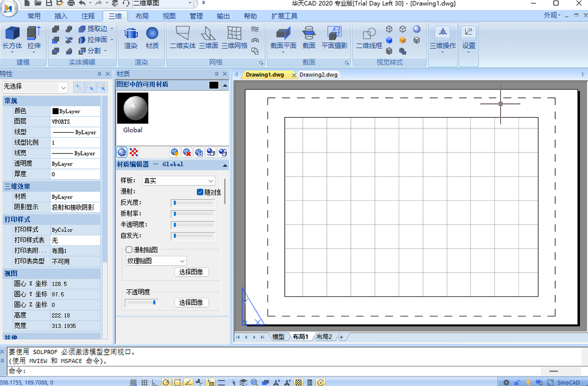The image size is (588, 386).
Task: Enable the 漫射贴图 checkbox
Action: coord(129,250)
